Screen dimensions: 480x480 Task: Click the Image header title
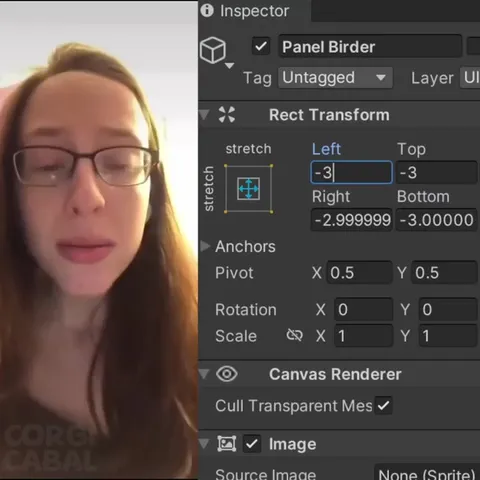tap(293, 444)
